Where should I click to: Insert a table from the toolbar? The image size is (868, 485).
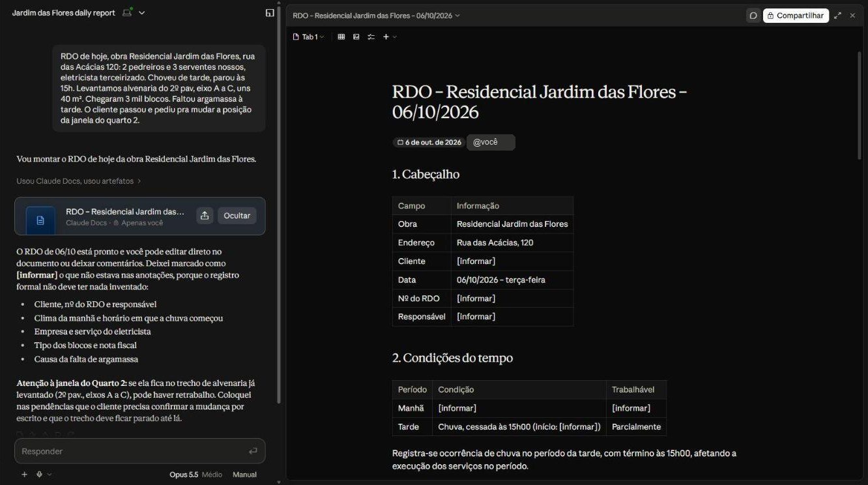click(x=341, y=37)
